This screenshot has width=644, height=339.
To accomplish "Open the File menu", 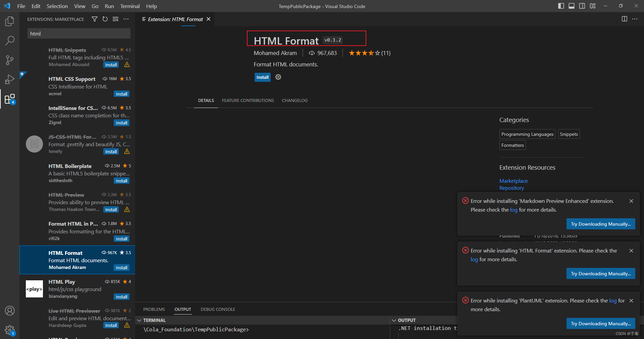I will click(21, 6).
